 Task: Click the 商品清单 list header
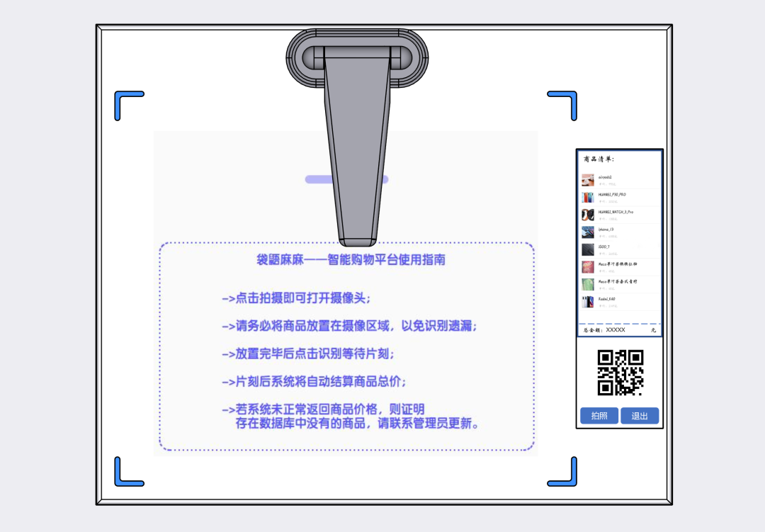click(x=594, y=159)
